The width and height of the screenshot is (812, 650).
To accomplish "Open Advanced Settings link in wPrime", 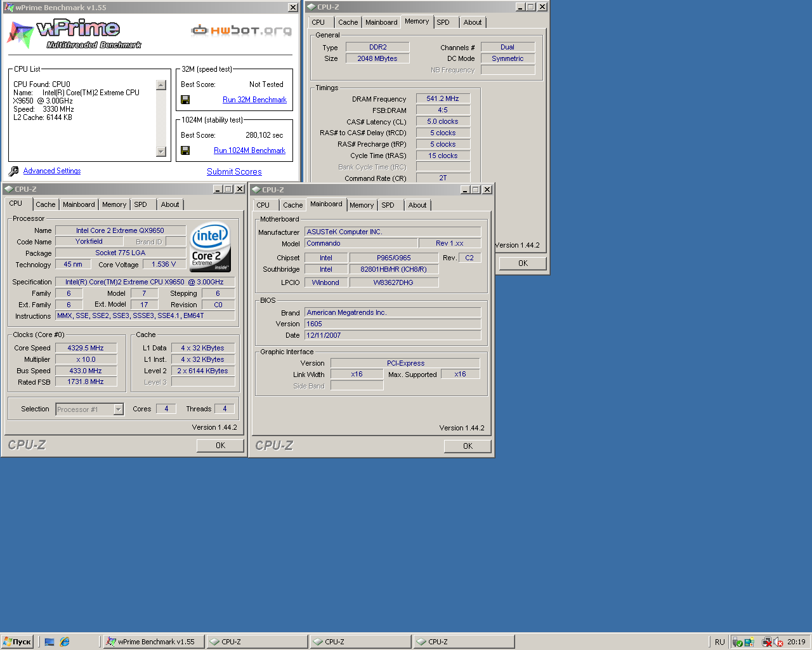I will pyautogui.click(x=52, y=171).
